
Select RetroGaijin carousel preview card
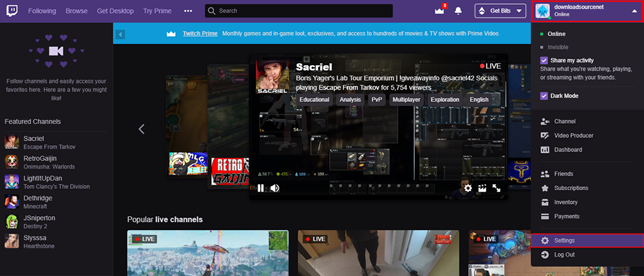(229, 126)
